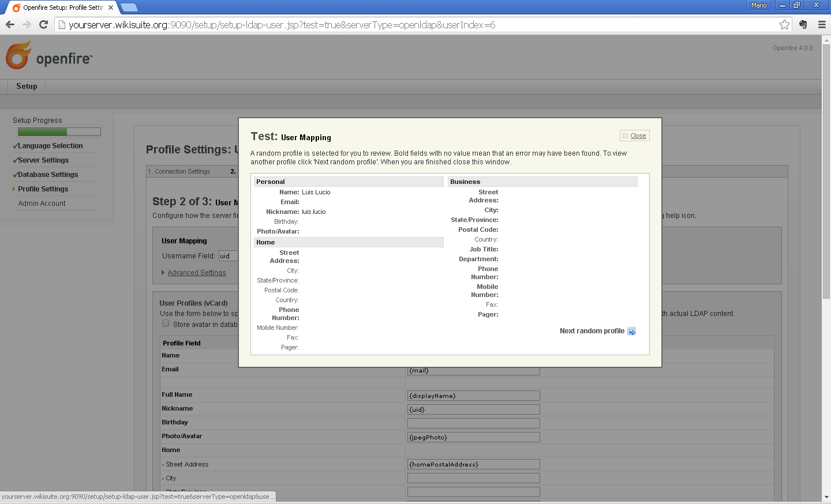Toggle the Store avatar in database checkbox

coord(166,324)
